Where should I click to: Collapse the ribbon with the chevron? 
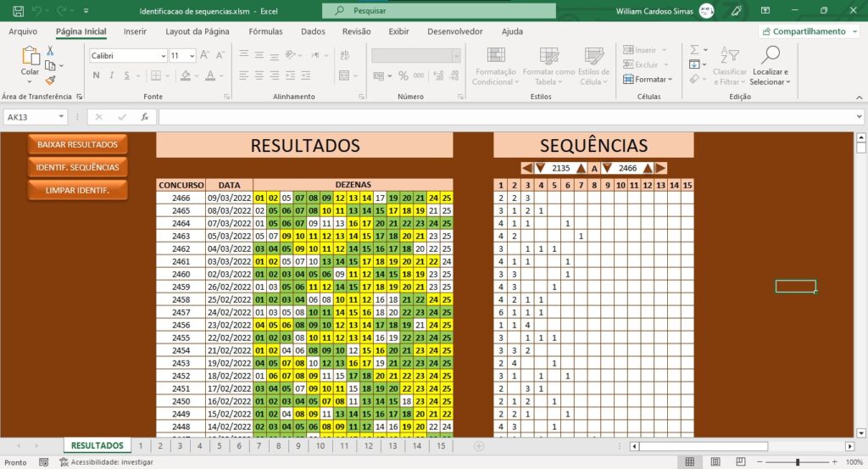(x=860, y=98)
